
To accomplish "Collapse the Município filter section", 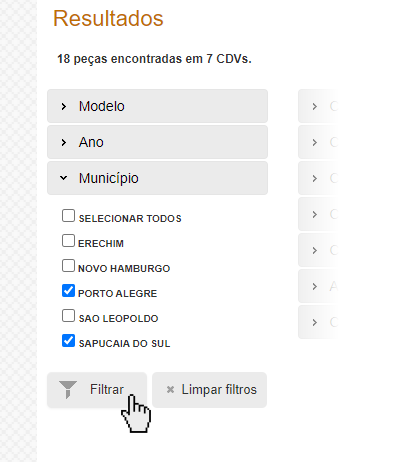I will click(157, 178).
